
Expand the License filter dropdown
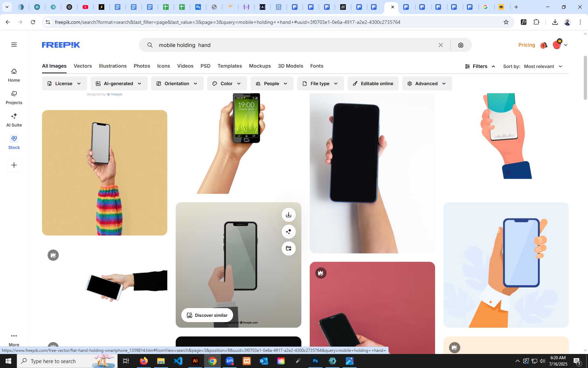pyautogui.click(x=64, y=83)
